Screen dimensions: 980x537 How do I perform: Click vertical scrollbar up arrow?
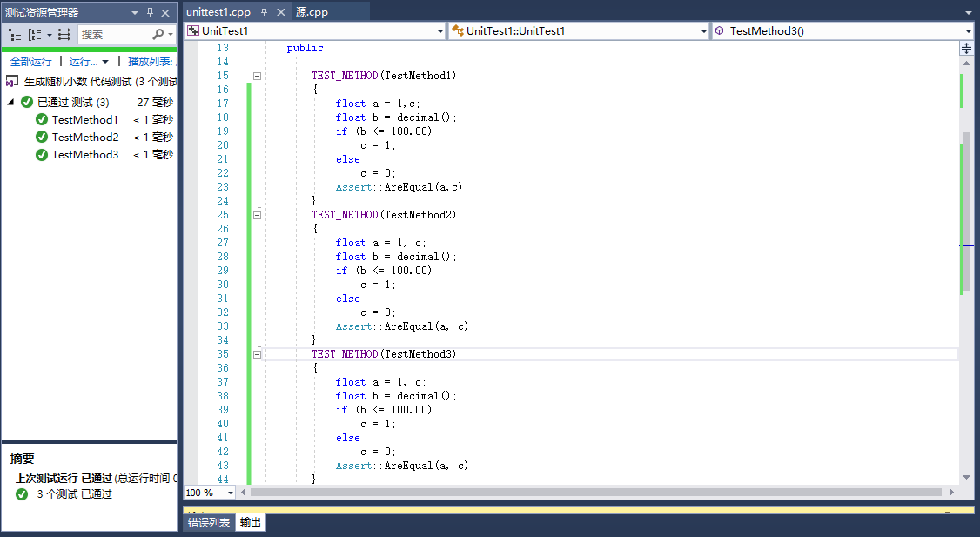[966, 64]
